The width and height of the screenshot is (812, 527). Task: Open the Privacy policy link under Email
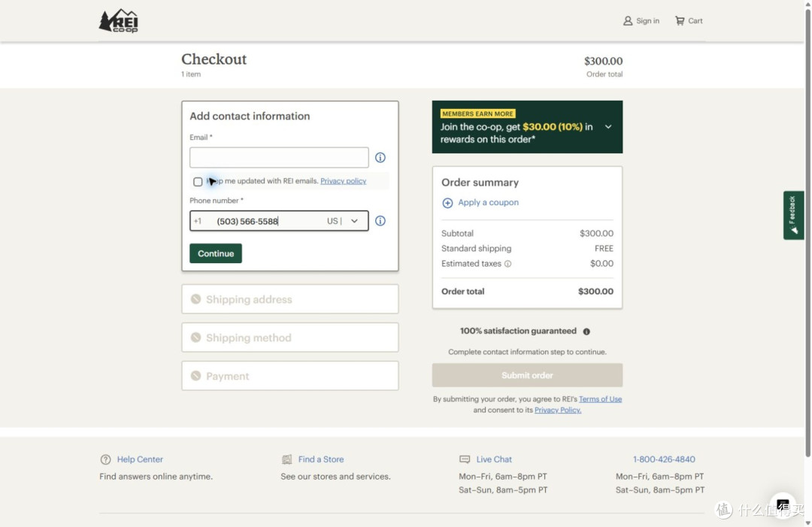pyautogui.click(x=344, y=181)
